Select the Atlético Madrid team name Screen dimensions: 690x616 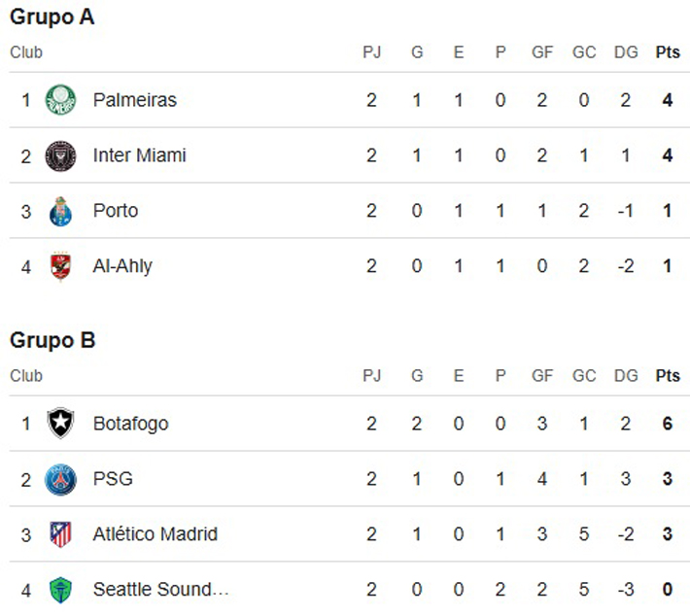155,534
